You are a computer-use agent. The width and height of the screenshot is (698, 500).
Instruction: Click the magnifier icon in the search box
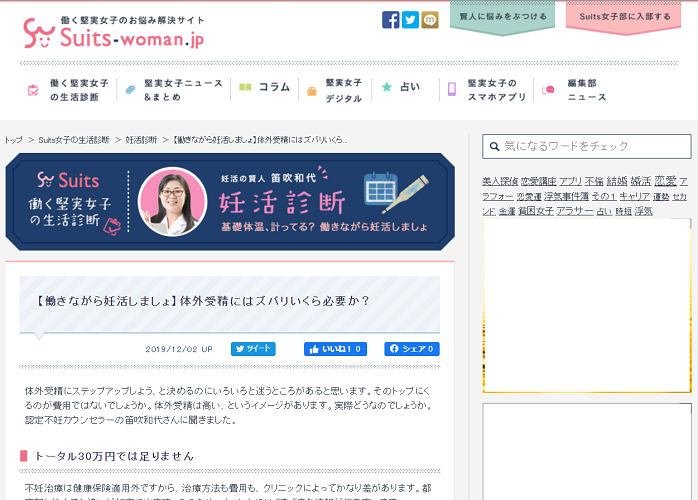coord(494,146)
